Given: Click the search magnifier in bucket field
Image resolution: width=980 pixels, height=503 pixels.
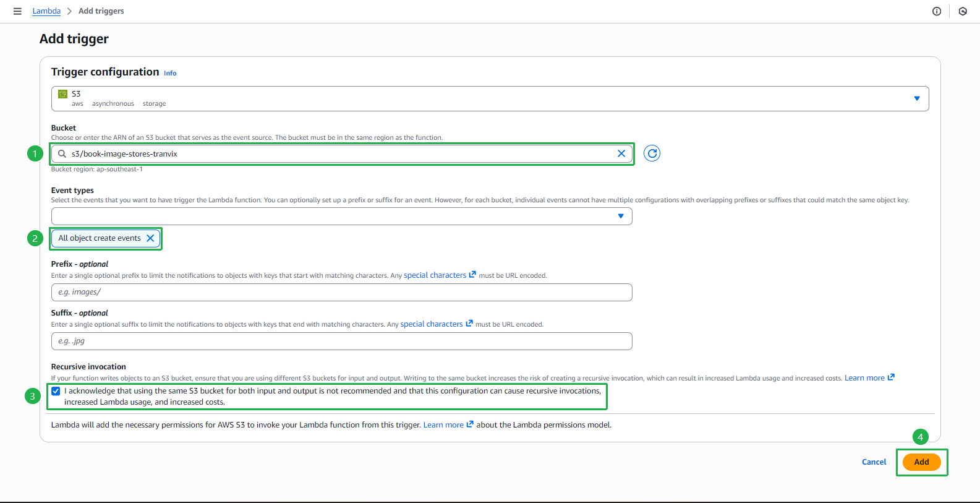Looking at the screenshot, I should (62, 153).
